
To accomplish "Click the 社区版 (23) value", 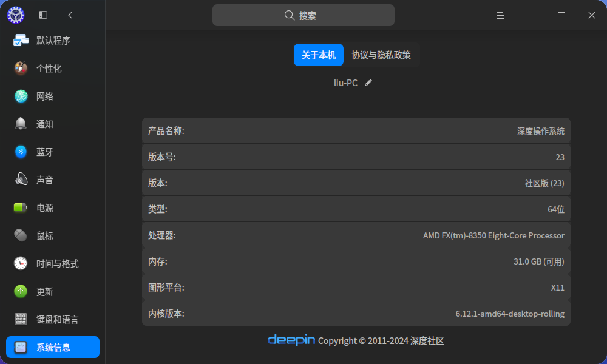I will 544,183.
